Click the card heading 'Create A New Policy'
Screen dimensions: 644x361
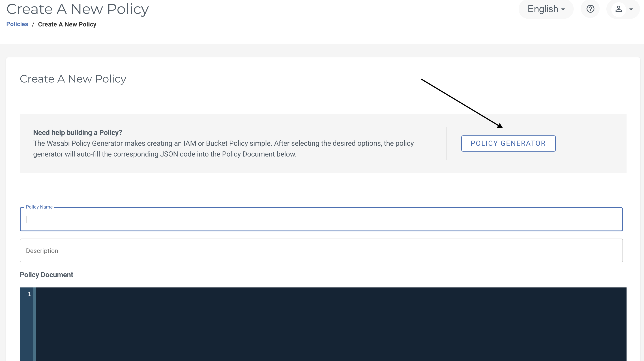tap(73, 79)
